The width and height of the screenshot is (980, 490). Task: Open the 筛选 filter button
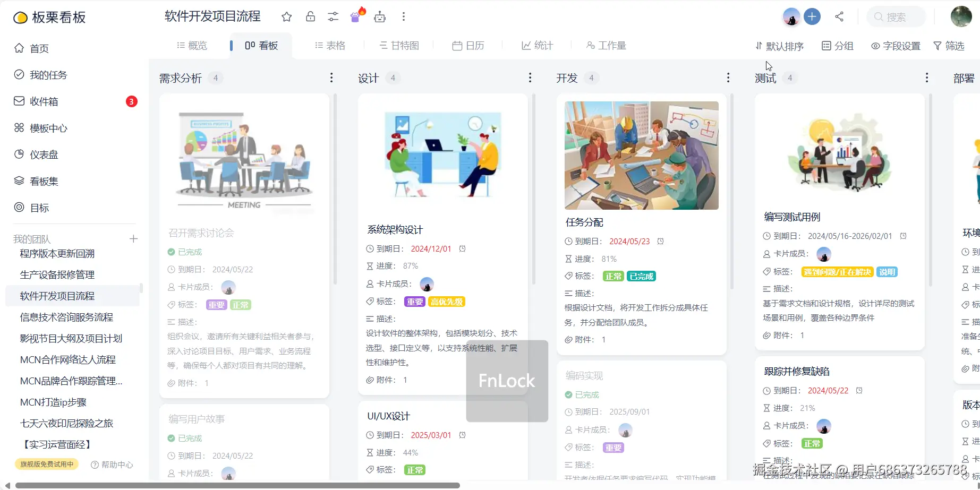949,46
